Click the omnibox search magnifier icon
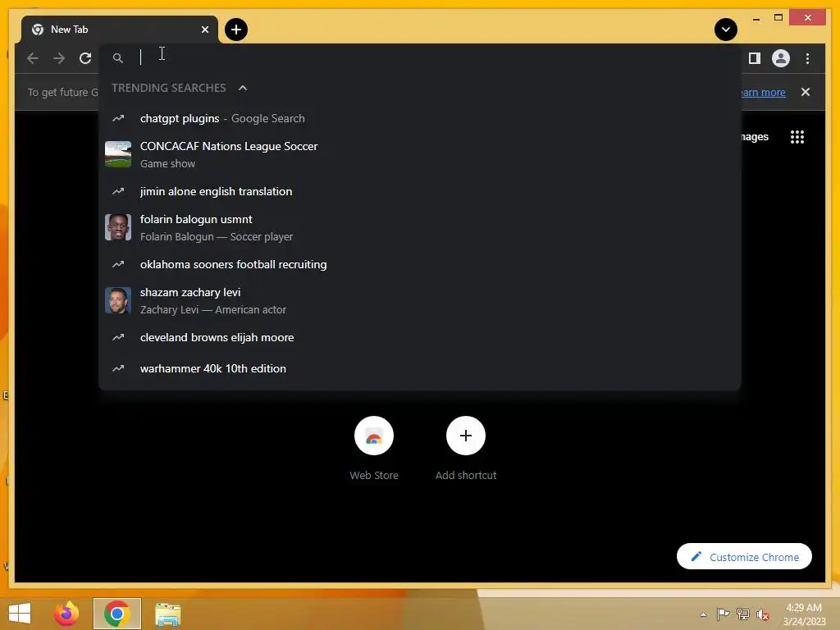Viewport: 840px width, 630px height. 118,58
